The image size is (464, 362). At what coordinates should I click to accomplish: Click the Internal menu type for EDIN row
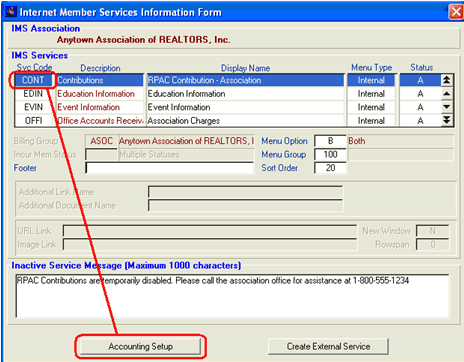(x=371, y=94)
